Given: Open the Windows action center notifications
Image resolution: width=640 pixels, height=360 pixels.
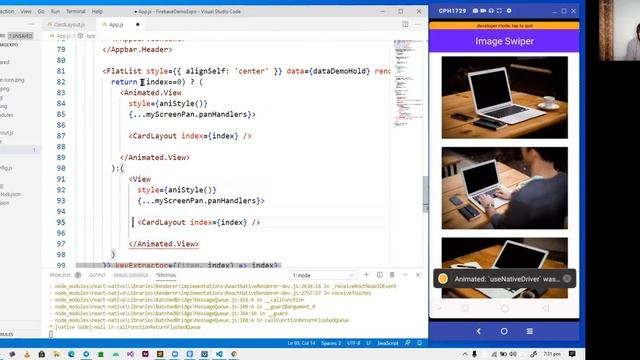Looking at the screenshot, I should point(572,354).
